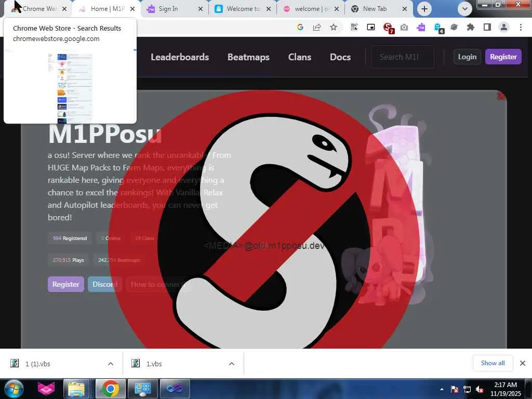Open the Windows Start menu

[14, 389]
